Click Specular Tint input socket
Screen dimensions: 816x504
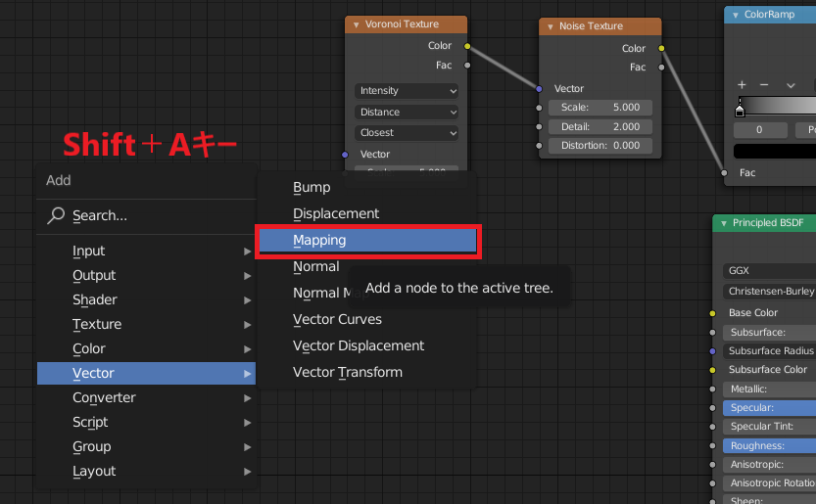coord(713,427)
